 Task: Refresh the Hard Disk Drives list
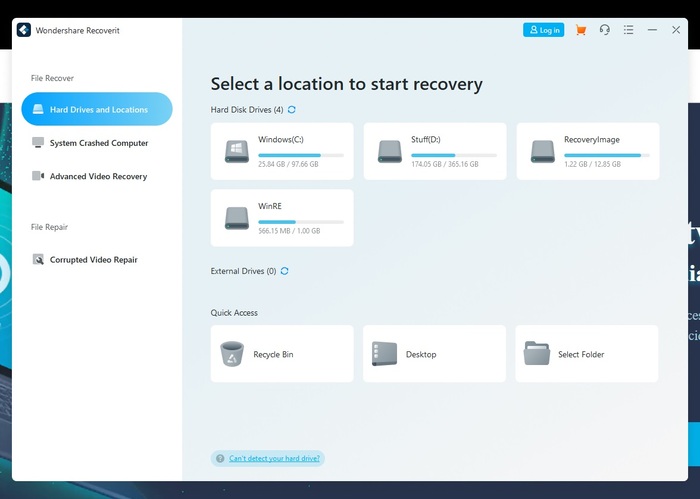(x=292, y=110)
